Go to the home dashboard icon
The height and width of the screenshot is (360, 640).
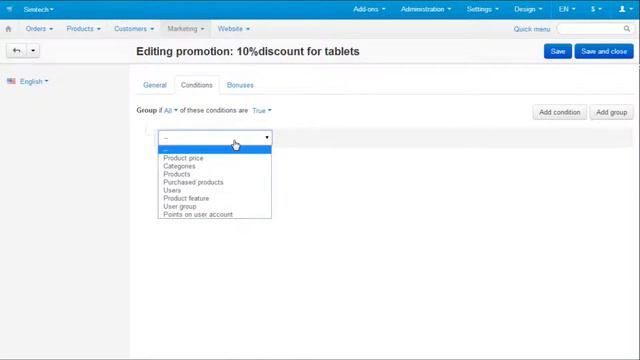click(x=8, y=29)
